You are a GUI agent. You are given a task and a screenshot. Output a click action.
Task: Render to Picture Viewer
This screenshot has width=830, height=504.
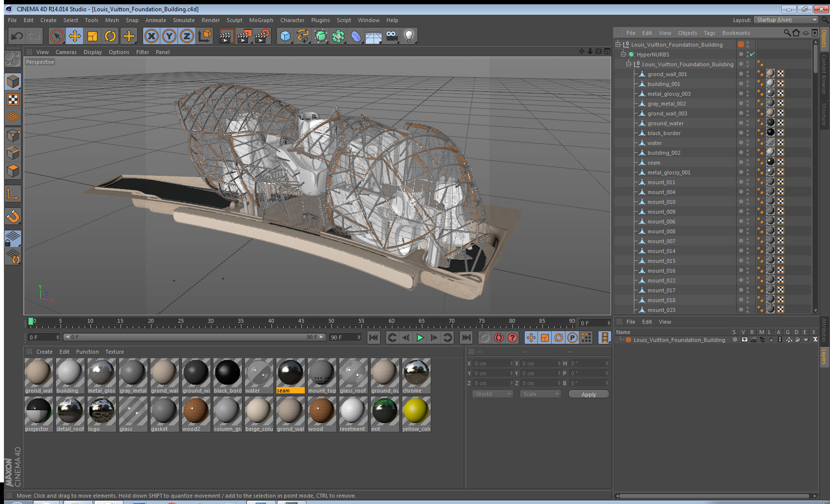point(244,36)
